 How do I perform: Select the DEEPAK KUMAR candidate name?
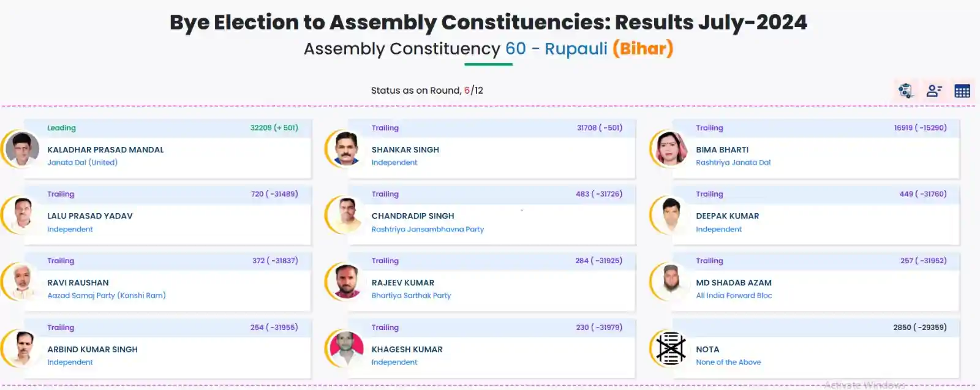pos(727,216)
